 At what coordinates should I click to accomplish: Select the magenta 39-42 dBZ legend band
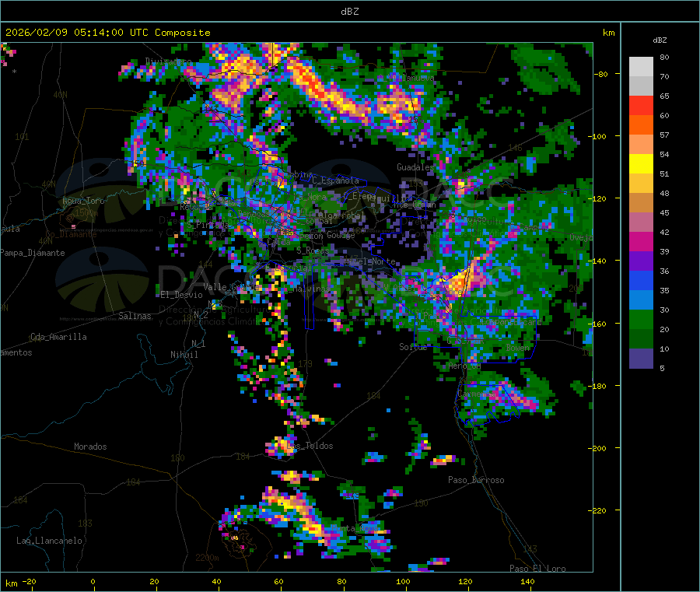(x=641, y=241)
